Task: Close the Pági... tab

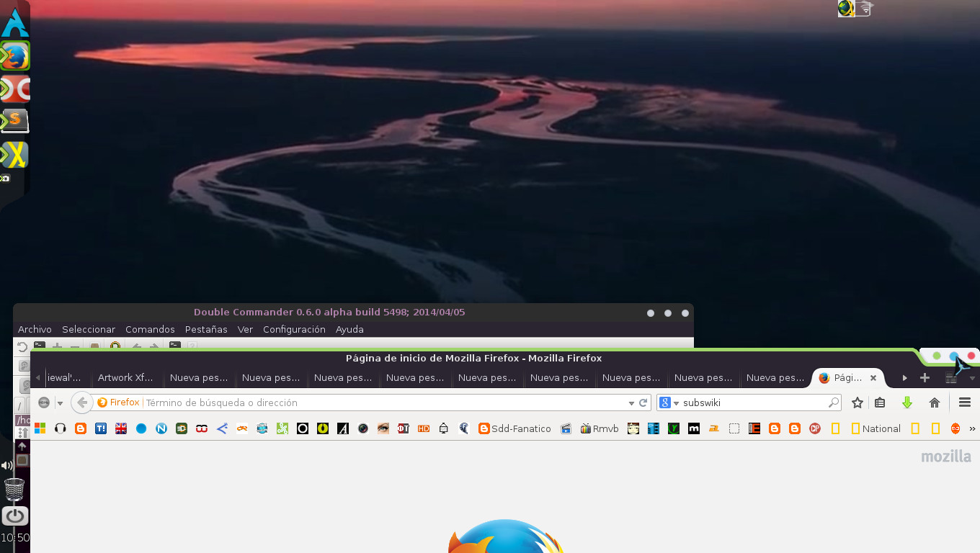Action: tap(873, 377)
